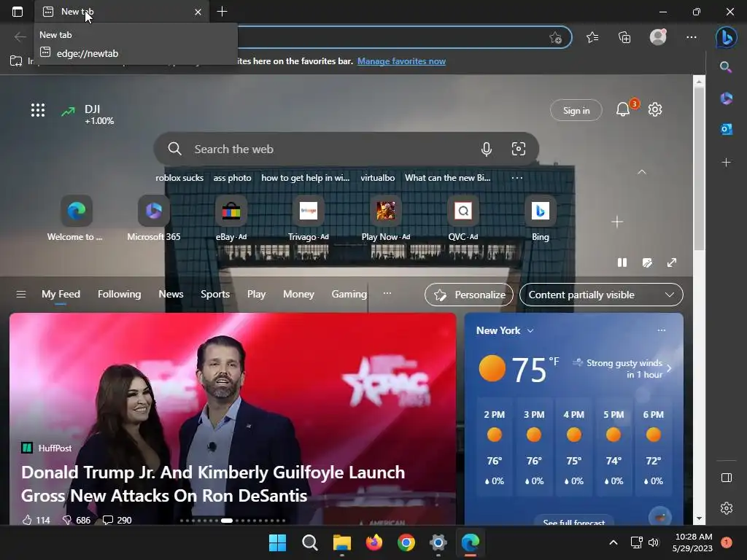This screenshot has height=560, width=747.
Task: Select 'roblox sucks' search suggestion
Action: coord(179,178)
